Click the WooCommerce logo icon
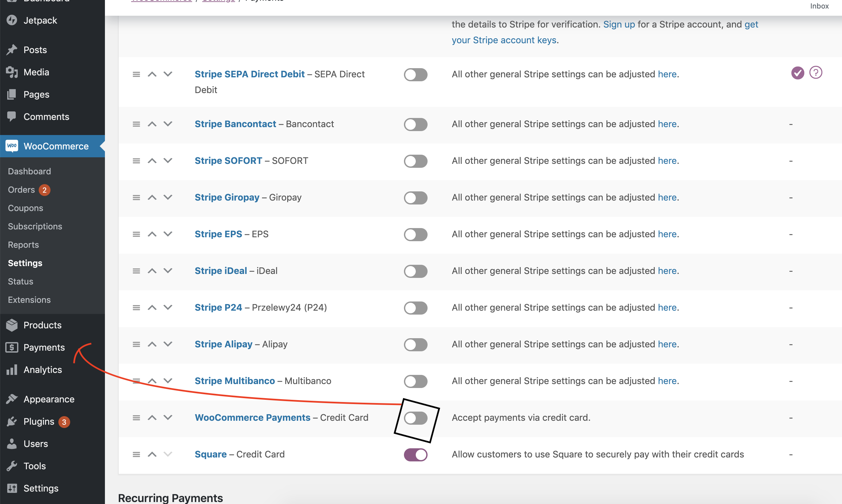The width and height of the screenshot is (842, 504). (x=12, y=146)
